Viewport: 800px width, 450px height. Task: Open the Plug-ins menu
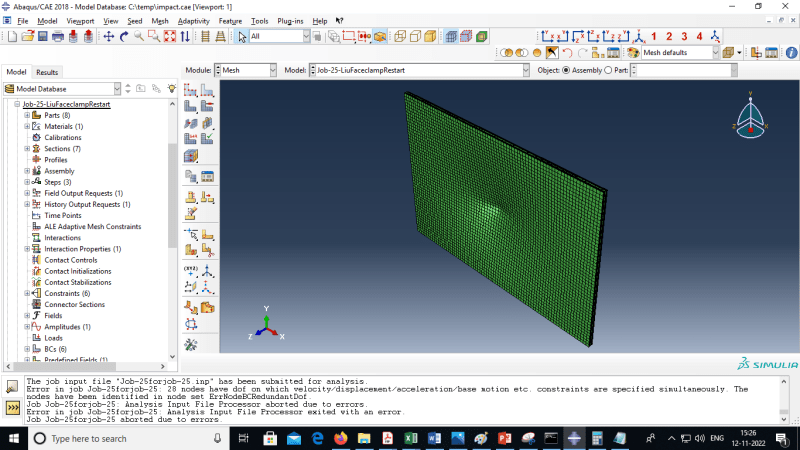290,21
